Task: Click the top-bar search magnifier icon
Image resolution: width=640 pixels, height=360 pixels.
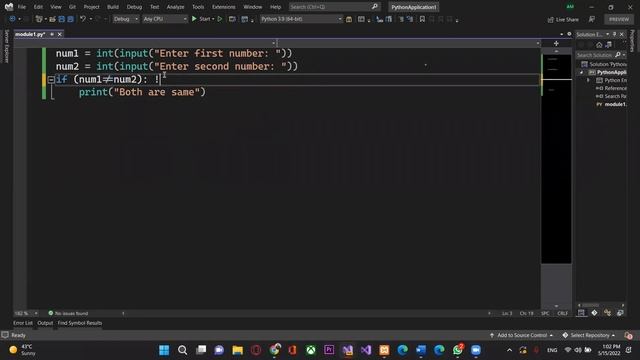Action: click(x=375, y=7)
